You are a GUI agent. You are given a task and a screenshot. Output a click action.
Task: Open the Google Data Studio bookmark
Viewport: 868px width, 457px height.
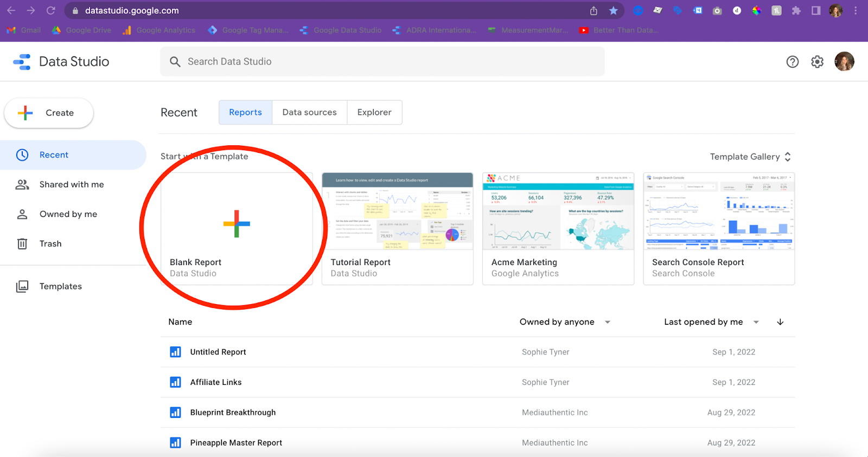click(341, 30)
